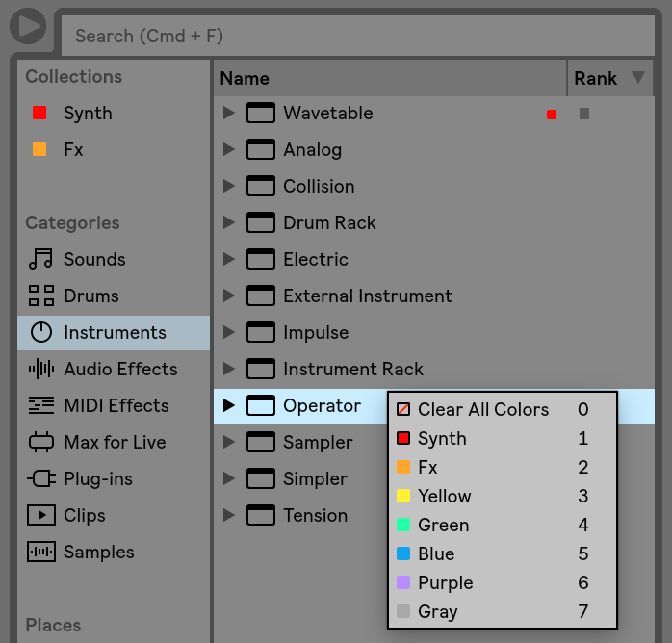This screenshot has height=643, width=672.
Task: Click the preview play button beside search
Action: (x=28, y=26)
